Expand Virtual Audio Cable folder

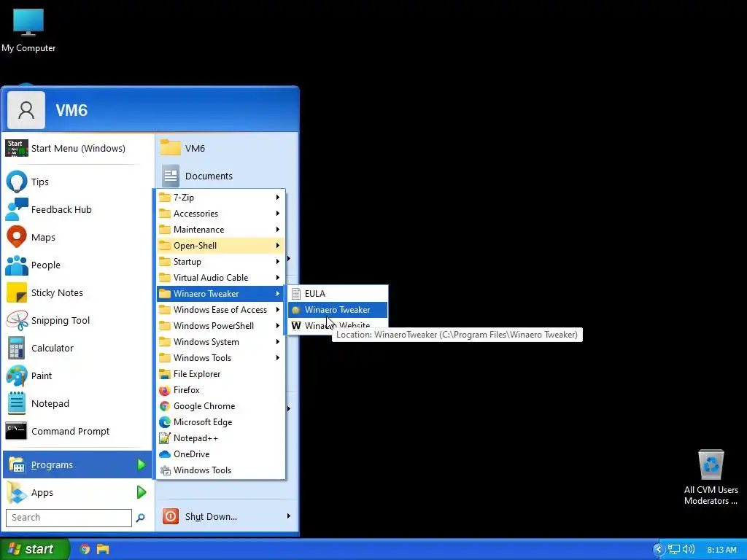(x=220, y=278)
